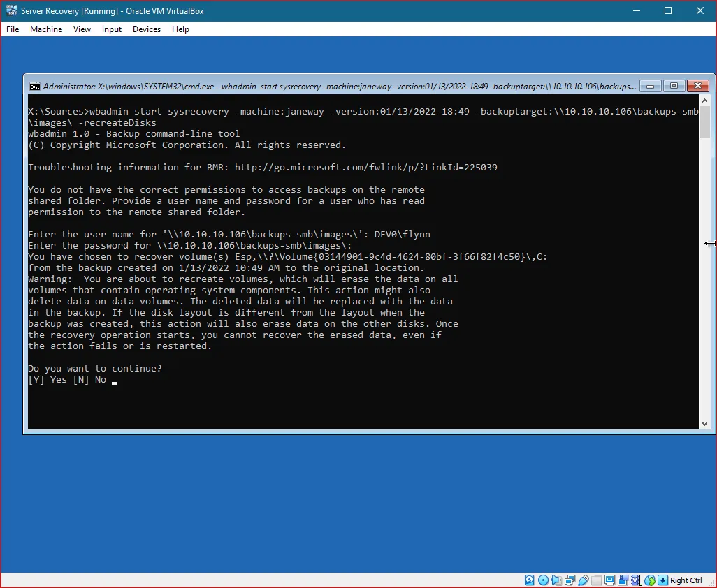Open the Devices menu
Image resolution: width=717 pixels, height=588 pixels.
[x=146, y=29]
